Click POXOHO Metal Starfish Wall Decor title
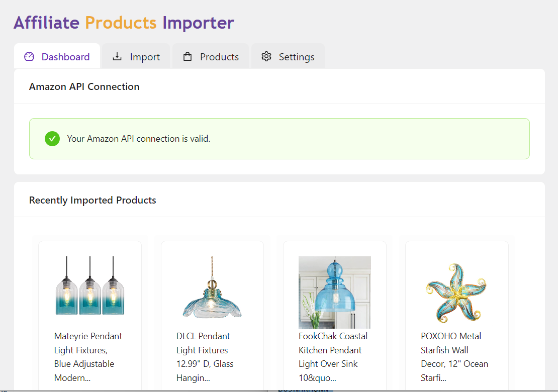 pyautogui.click(x=454, y=357)
